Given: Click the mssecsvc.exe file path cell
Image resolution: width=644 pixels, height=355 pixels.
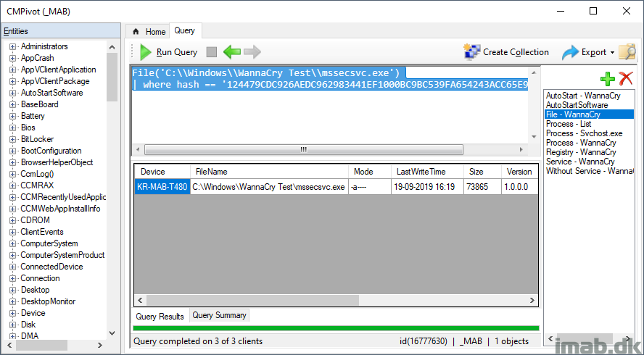Looking at the screenshot, I should tap(270, 187).
